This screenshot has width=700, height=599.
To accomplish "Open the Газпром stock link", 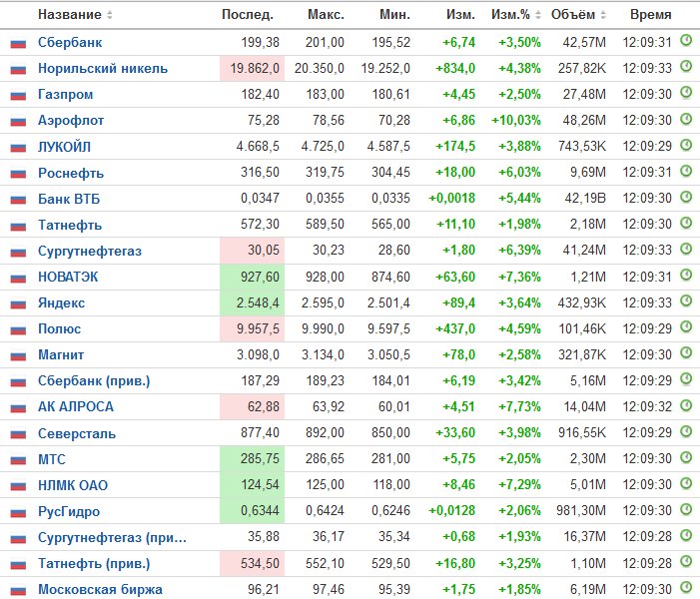I will coord(66,94).
